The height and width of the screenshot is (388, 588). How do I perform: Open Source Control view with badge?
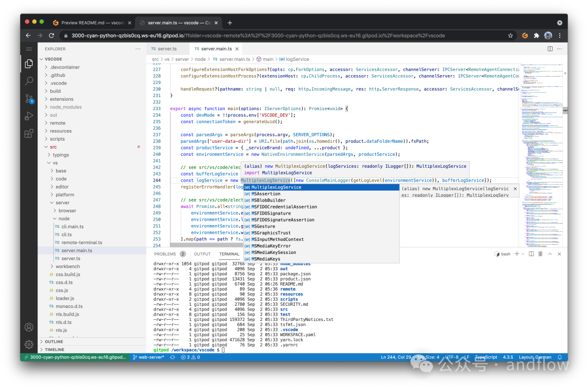coord(29,99)
